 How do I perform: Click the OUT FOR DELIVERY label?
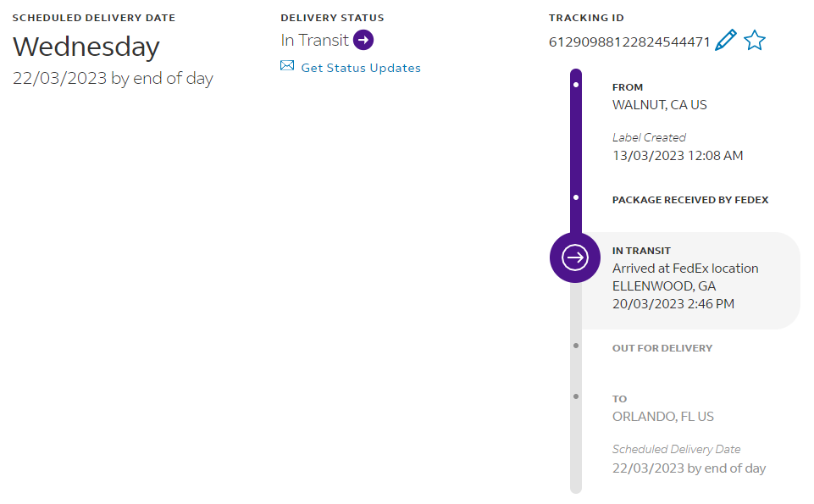[x=662, y=348]
